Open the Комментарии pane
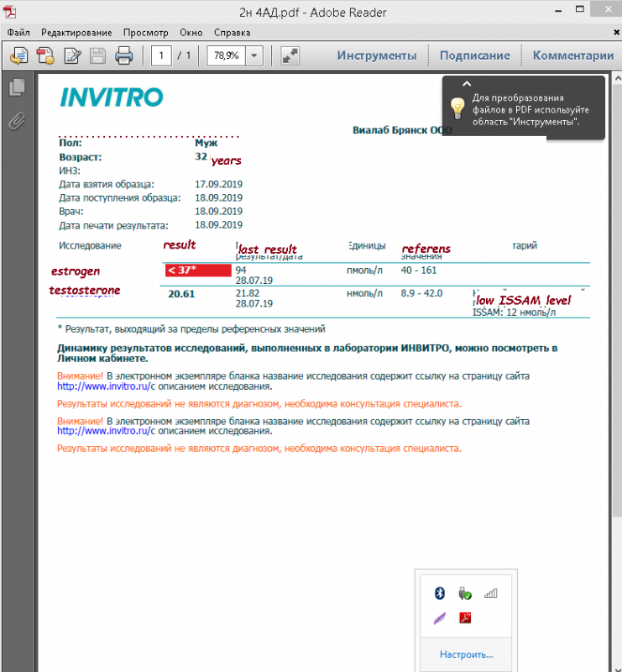The width and height of the screenshot is (622, 672). pyautogui.click(x=572, y=55)
